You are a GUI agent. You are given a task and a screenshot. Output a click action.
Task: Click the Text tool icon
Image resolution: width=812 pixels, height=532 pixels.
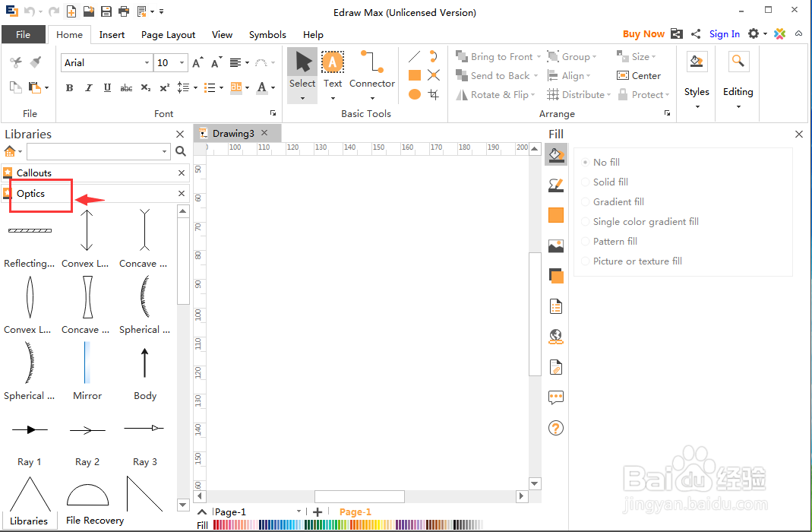pyautogui.click(x=333, y=62)
